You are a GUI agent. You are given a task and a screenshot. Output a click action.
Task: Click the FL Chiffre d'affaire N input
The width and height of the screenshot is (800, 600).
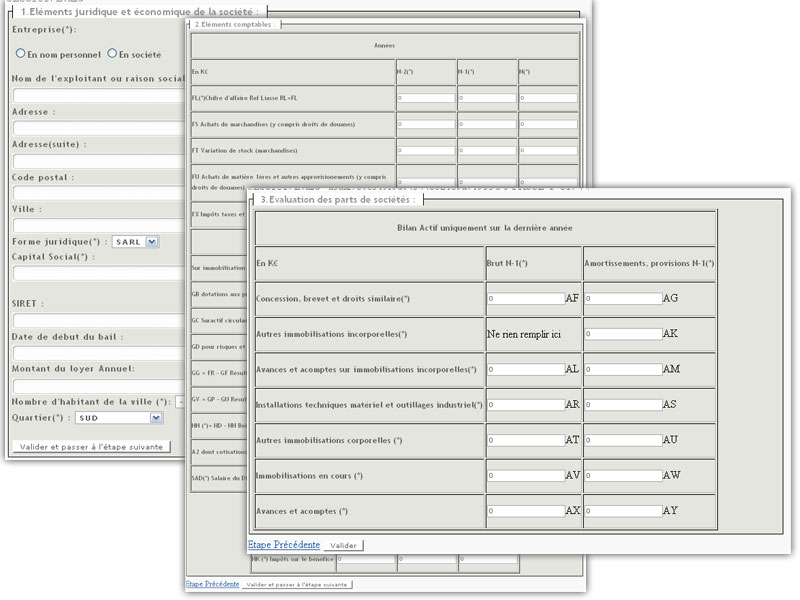(548, 98)
